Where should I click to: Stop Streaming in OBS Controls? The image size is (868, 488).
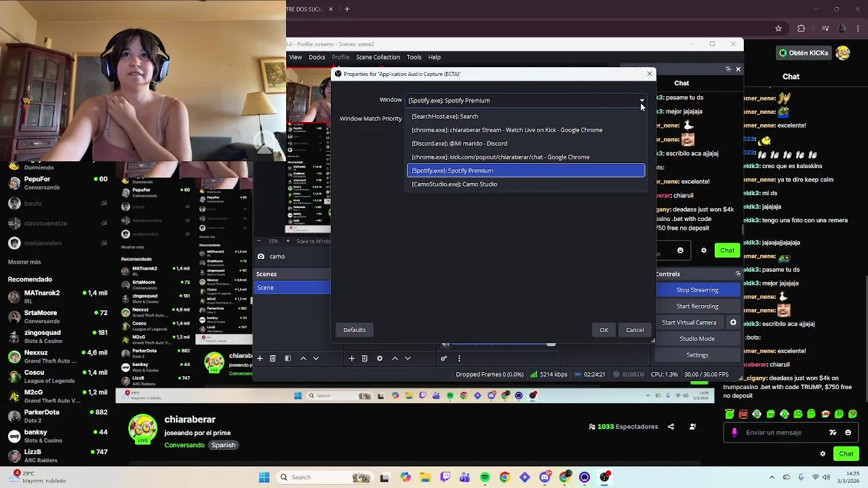point(697,290)
